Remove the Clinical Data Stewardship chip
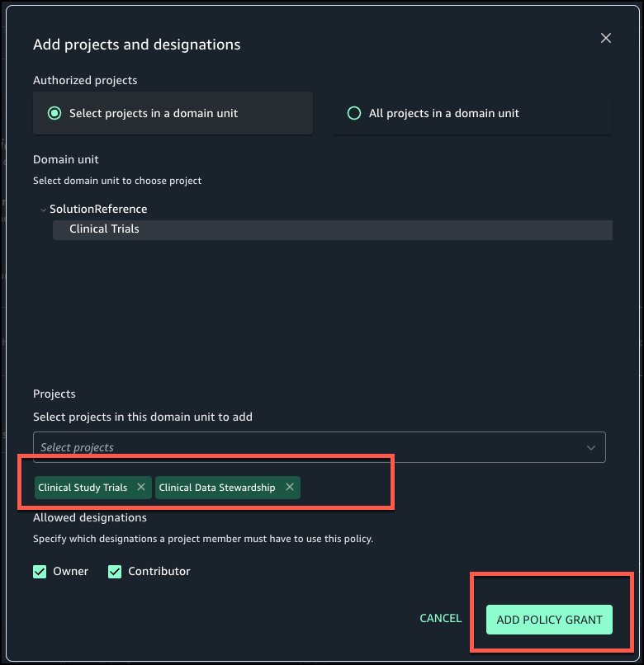644x665 pixels. [289, 488]
